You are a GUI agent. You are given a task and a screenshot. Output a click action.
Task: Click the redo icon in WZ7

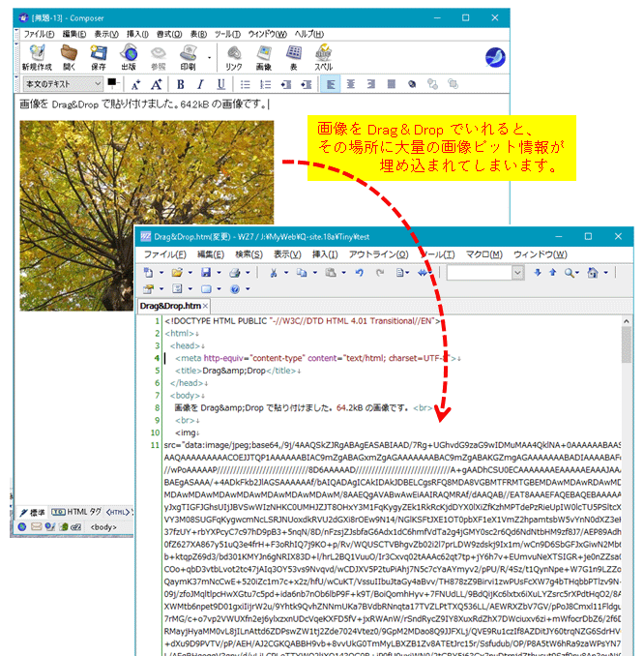pyautogui.click(x=380, y=273)
